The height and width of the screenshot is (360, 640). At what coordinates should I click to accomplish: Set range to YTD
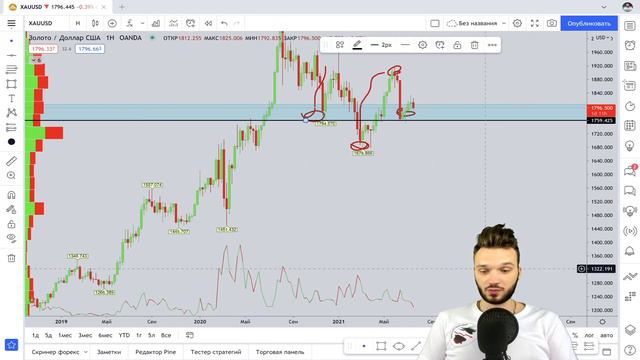pyautogui.click(x=124, y=335)
